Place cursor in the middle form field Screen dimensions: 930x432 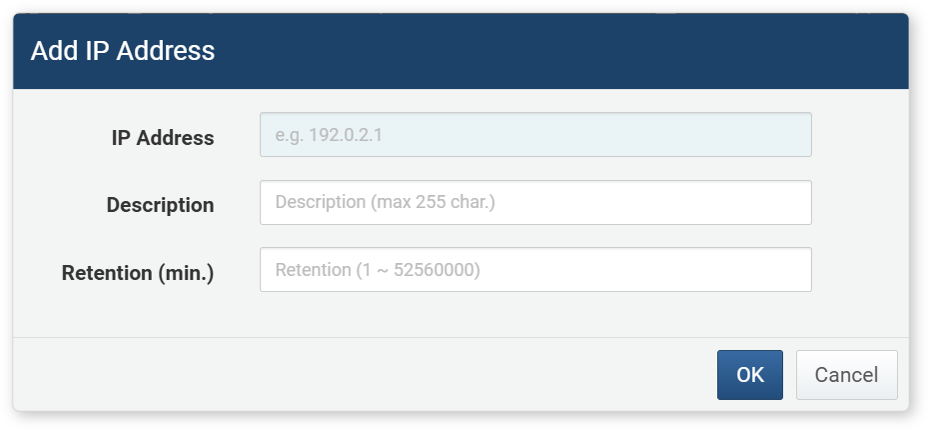point(535,203)
